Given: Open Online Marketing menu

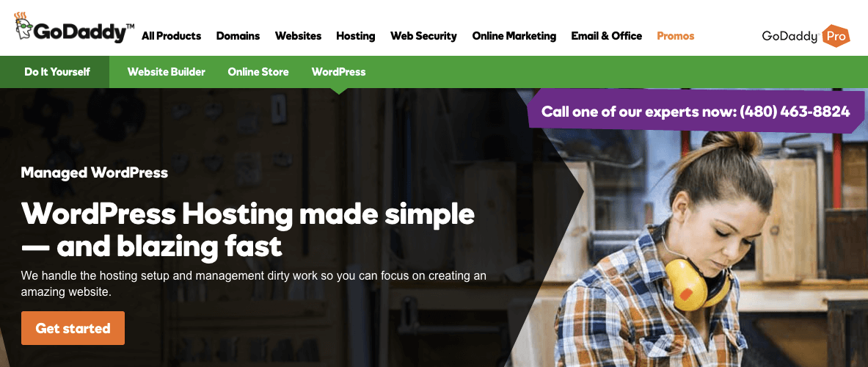Looking at the screenshot, I should [x=514, y=36].
